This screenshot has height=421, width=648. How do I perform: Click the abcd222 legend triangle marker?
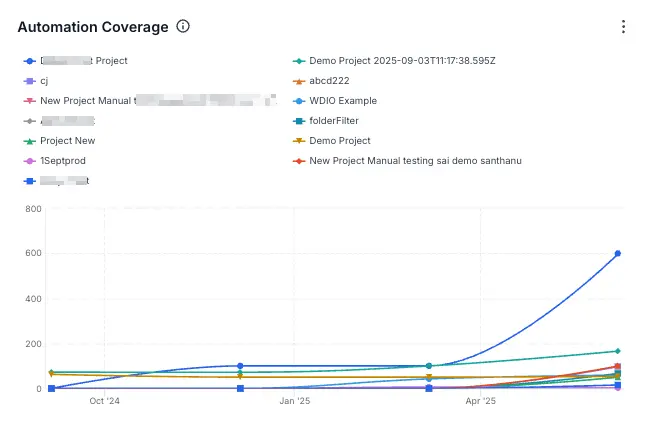(299, 81)
